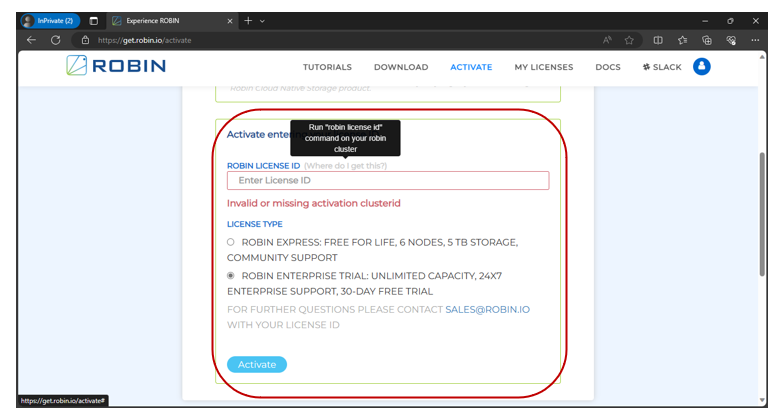The image size is (778, 417).
Task: Open the browser Settings and more menu
Action: tap(755, 40)
